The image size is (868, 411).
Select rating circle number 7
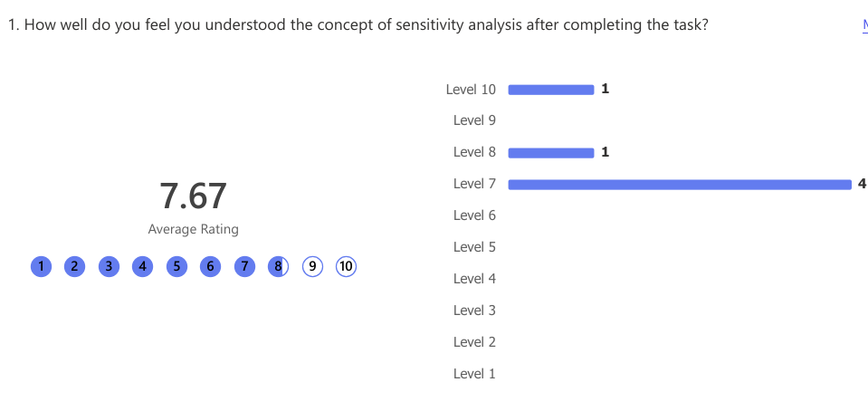coord(244,266)
